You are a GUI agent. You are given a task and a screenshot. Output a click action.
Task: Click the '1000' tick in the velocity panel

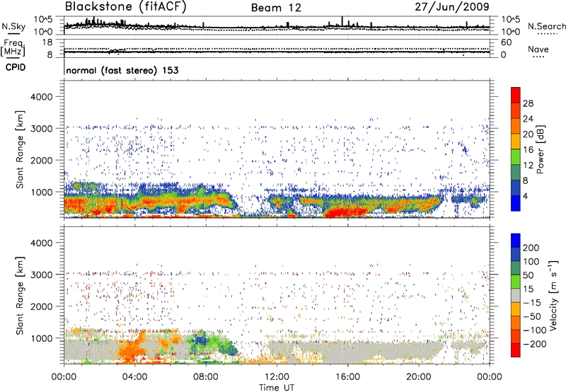tap(41, 338)
